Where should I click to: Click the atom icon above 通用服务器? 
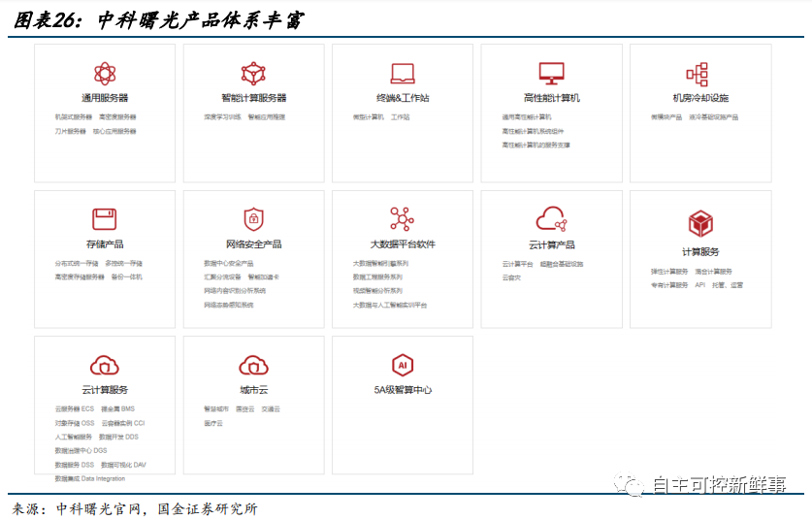point(105,74)
